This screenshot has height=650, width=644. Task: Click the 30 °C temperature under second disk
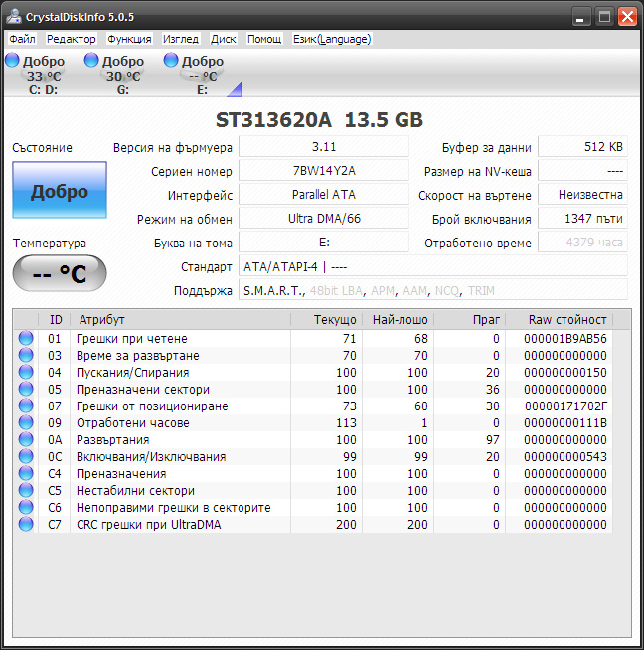[123, 77]
